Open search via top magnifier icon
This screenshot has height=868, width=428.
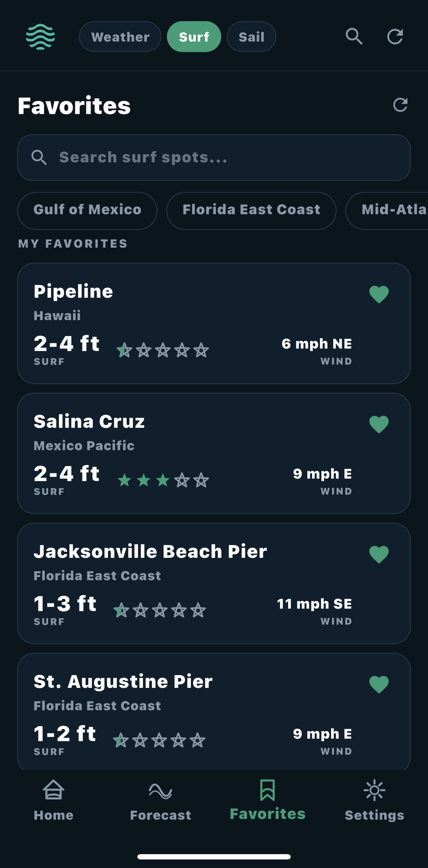pyautogui.click(x=354, y=37)
